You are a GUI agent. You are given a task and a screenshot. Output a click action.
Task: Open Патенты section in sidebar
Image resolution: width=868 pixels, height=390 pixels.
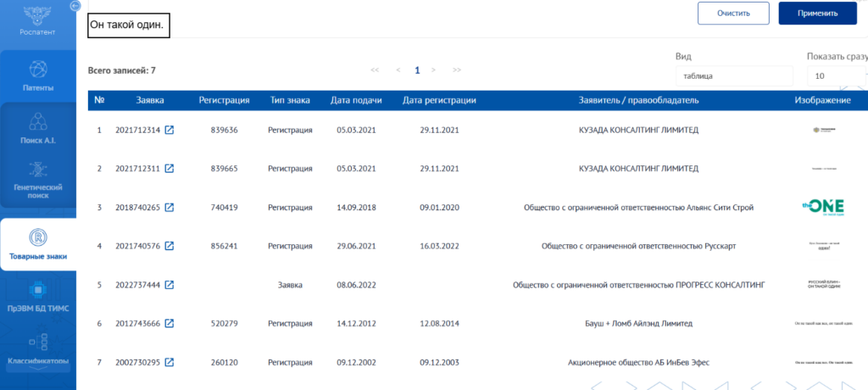click(37, 75)
